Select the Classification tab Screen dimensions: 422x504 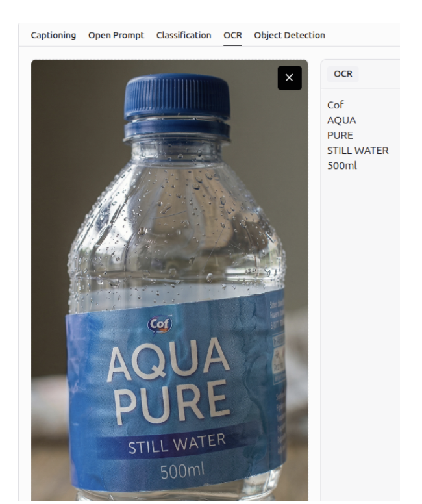tap(184, 35)
